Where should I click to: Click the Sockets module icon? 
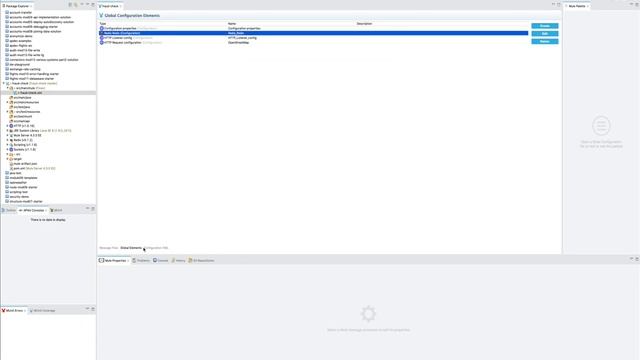[11, 149]
